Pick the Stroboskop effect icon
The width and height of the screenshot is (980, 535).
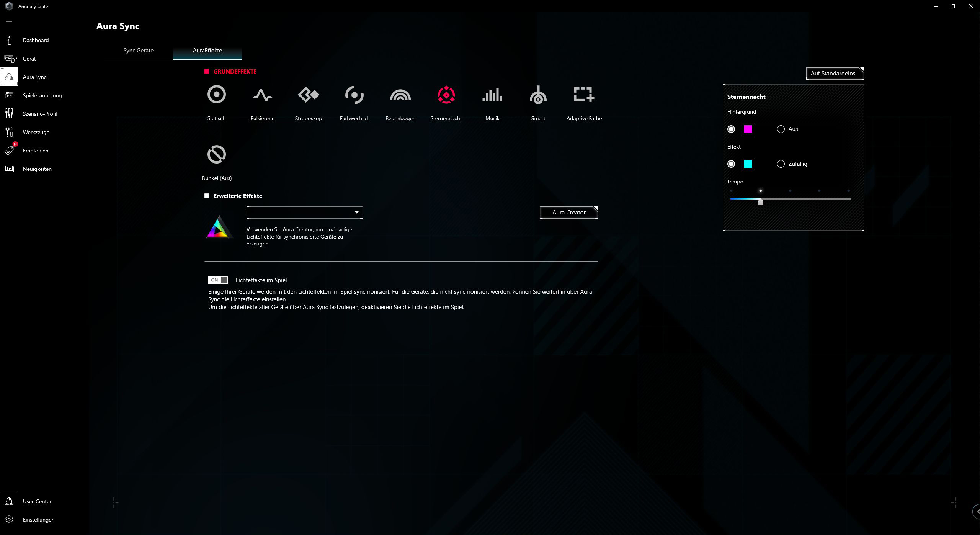coord(308,95)
